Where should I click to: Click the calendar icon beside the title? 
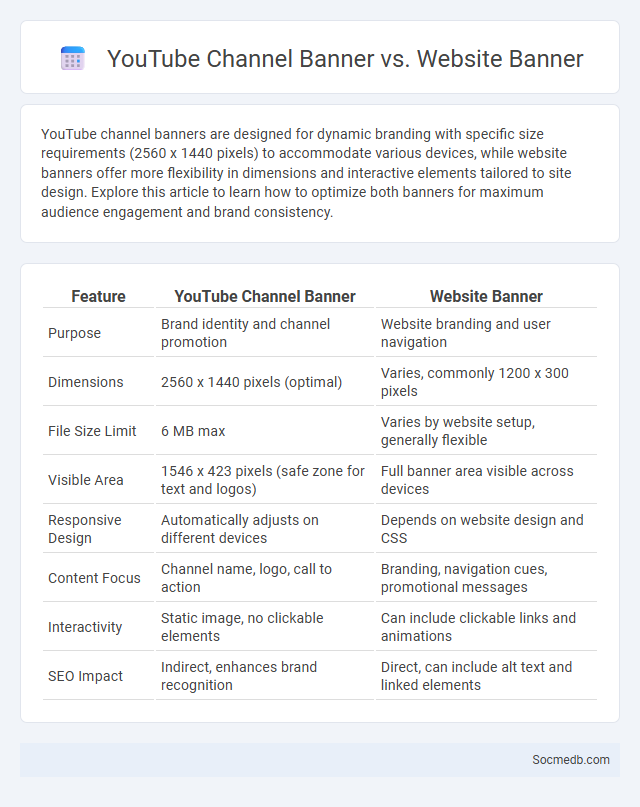click(73, 58)
